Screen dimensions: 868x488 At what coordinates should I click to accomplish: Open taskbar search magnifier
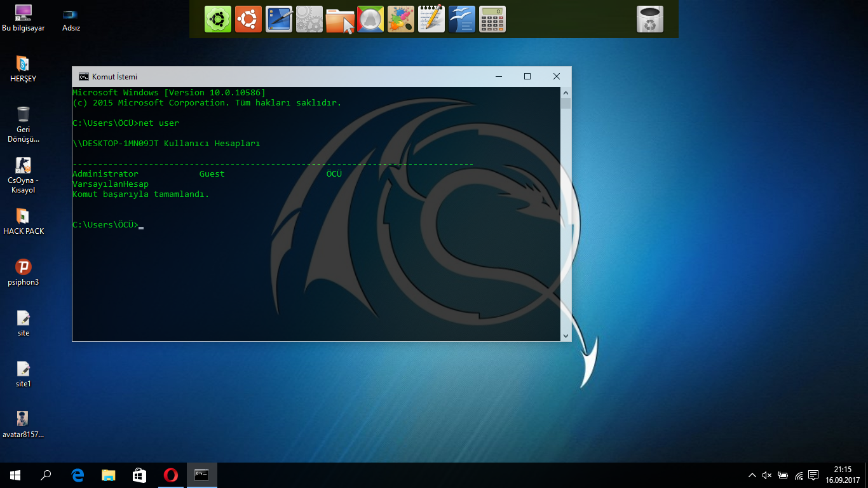[x=46, y=475]
